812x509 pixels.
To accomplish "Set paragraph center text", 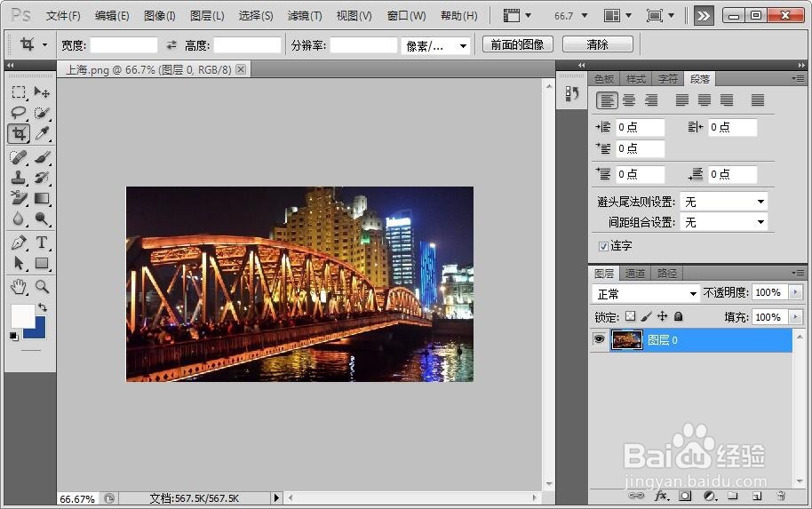I will [629, 100].
